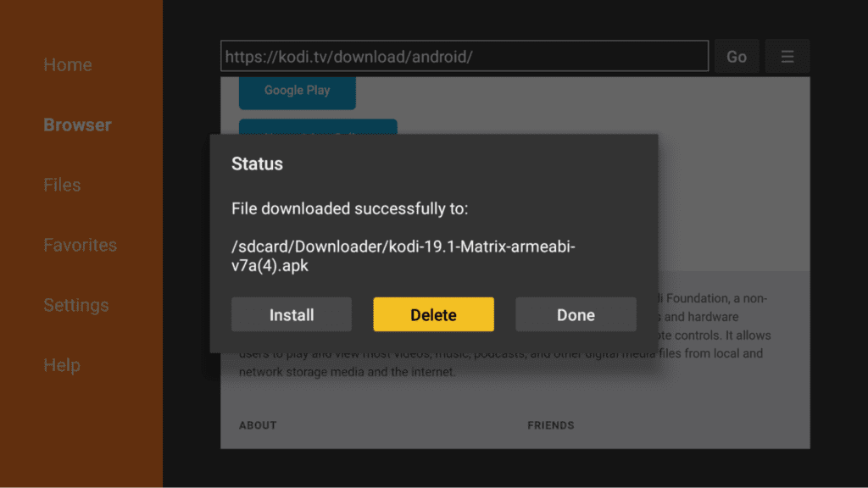Open the browser hamburger menu
868x488 pixels.
(x=787, y=56)
